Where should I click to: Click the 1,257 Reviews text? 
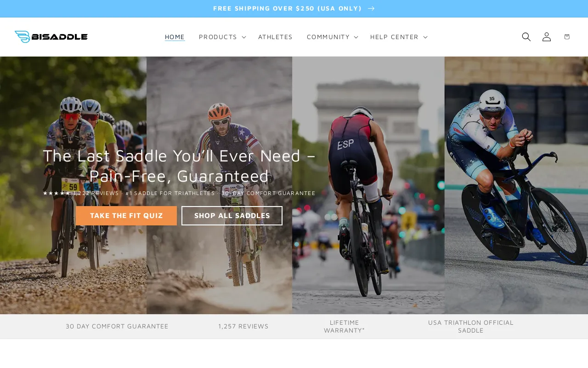(243, 326)
